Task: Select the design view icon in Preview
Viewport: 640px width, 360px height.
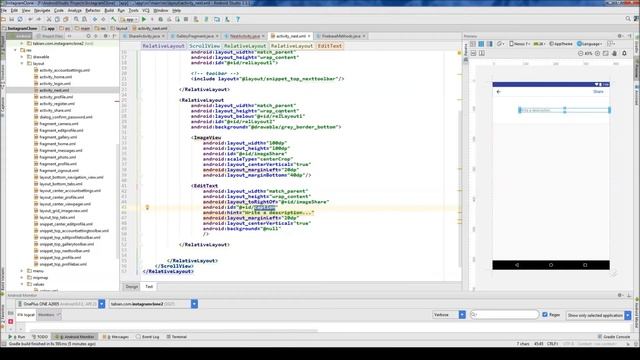Action: point(473,44)
